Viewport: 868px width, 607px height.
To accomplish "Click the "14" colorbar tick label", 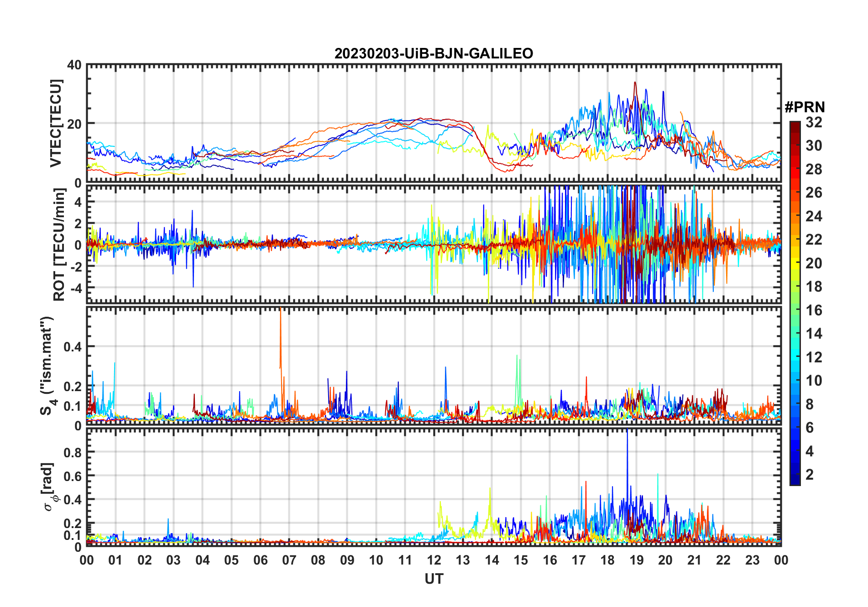I will [814, 334].
